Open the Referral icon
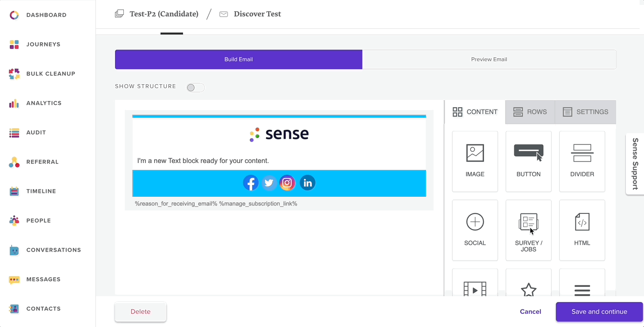 [x=14, y=162]
